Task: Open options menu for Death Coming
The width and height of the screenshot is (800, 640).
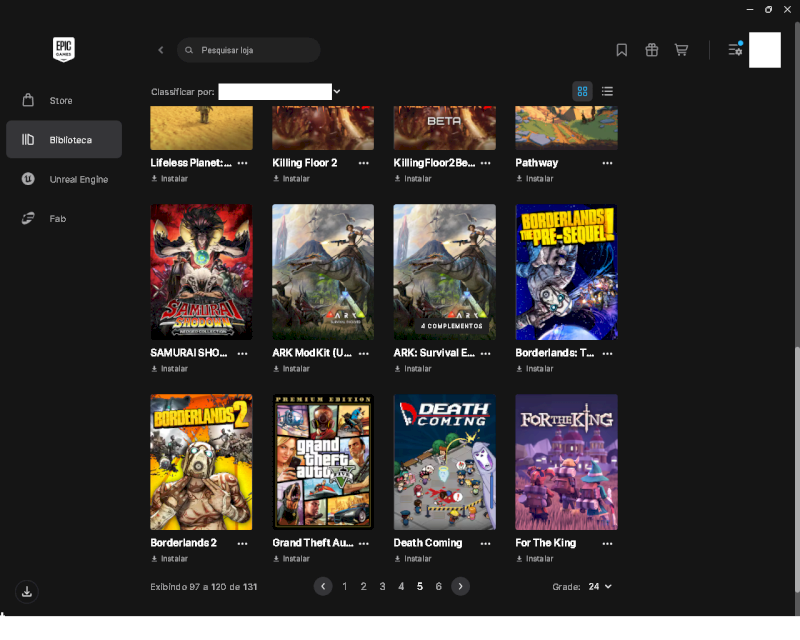Action: (486, 544)
